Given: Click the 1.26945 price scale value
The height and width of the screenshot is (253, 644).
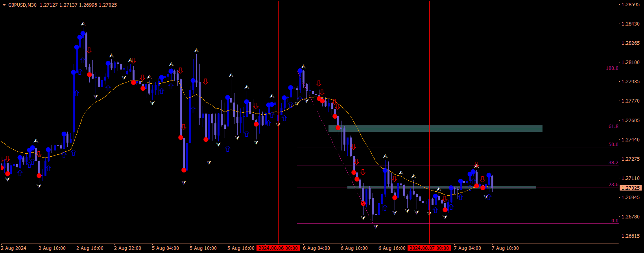Looking at the screenshot, I should pyautogui.click(x=631, y=198).
